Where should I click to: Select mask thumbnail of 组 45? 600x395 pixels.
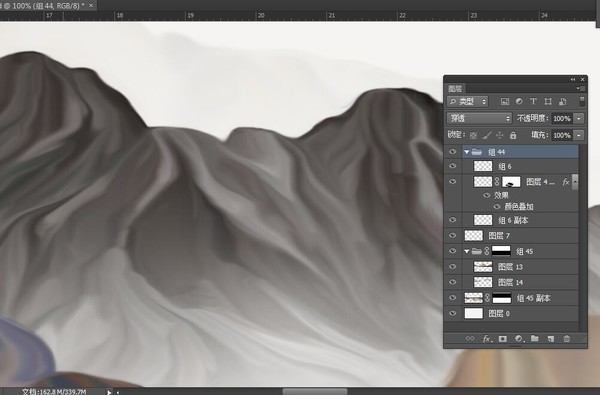click(501, 251)
